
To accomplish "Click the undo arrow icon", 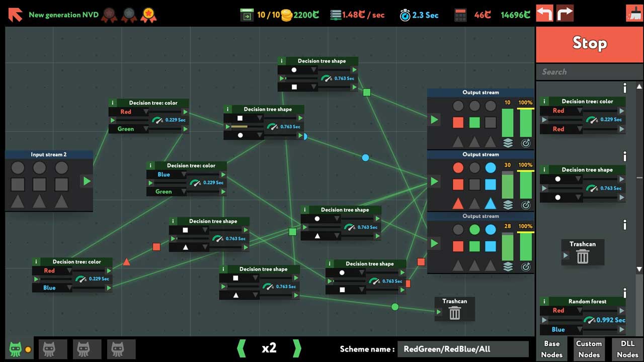I will point(544,14).
